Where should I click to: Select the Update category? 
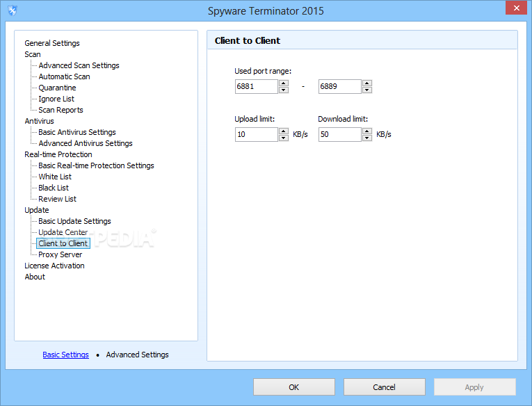click(x=37, y=210)
